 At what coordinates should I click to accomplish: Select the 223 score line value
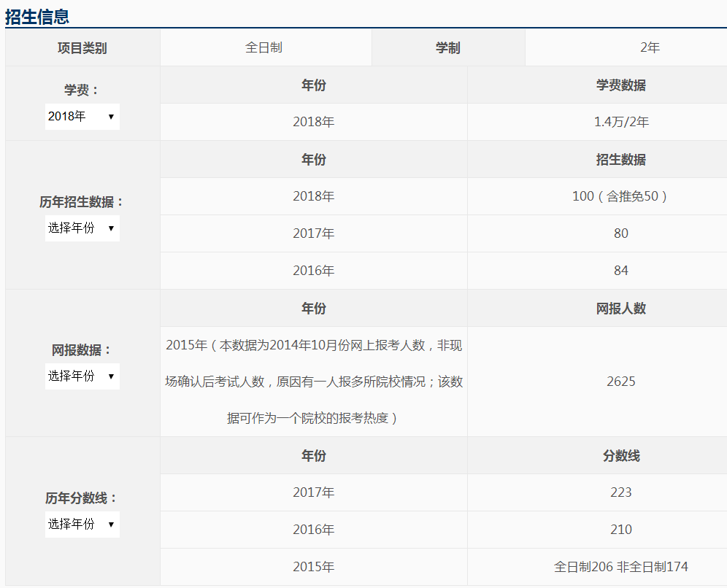pyautogui.click(x=620, y=493)
